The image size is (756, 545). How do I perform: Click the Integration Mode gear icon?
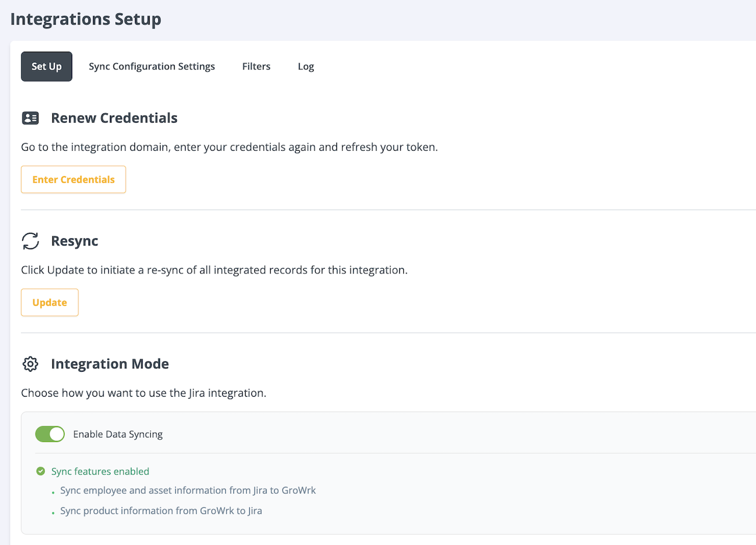30,364
